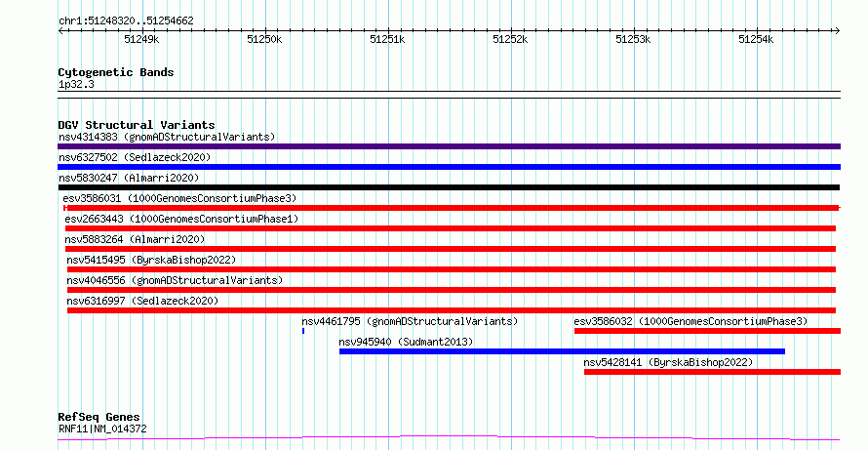868x450 pixels.
Task: Click the label nsv4461795 (gnomADStructuralVariants)
Action: click(410, 321)
